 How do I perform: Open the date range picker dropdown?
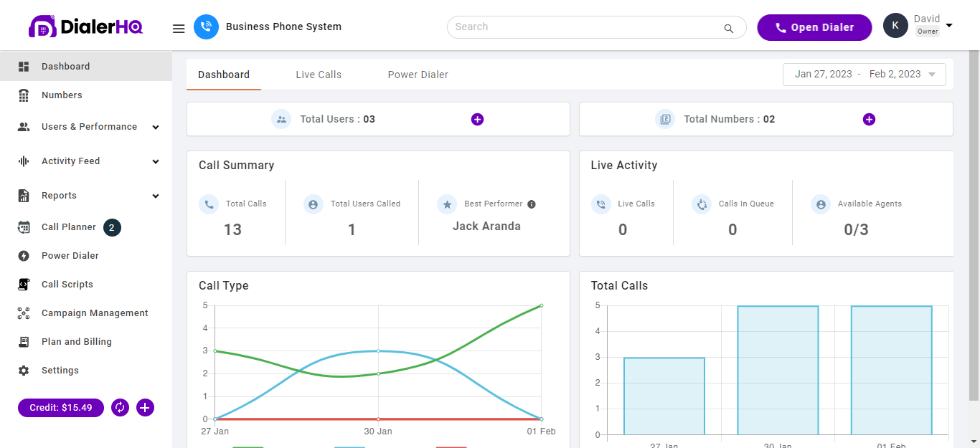(x=864, y=74)
